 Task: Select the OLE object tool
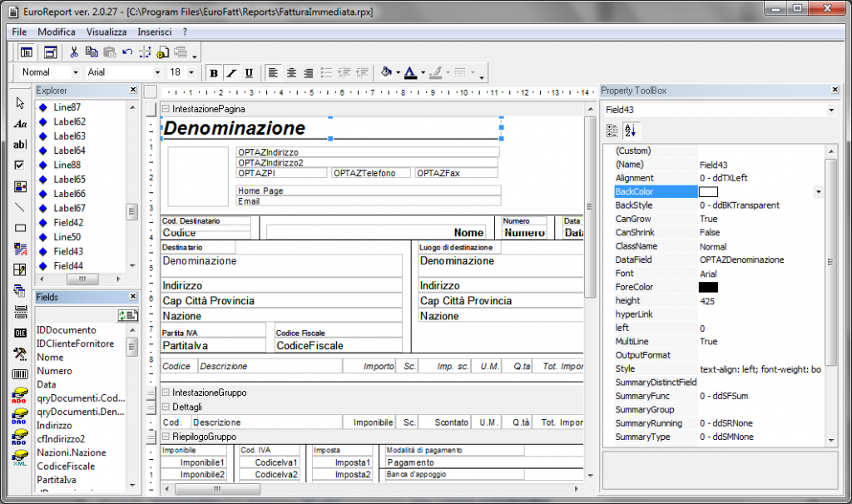pyautogui.click(x=19, y=331)
